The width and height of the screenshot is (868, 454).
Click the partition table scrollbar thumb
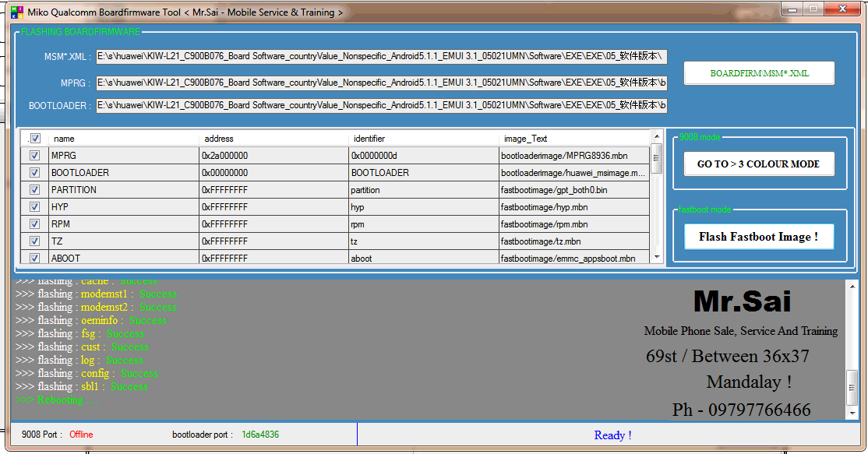657,158
